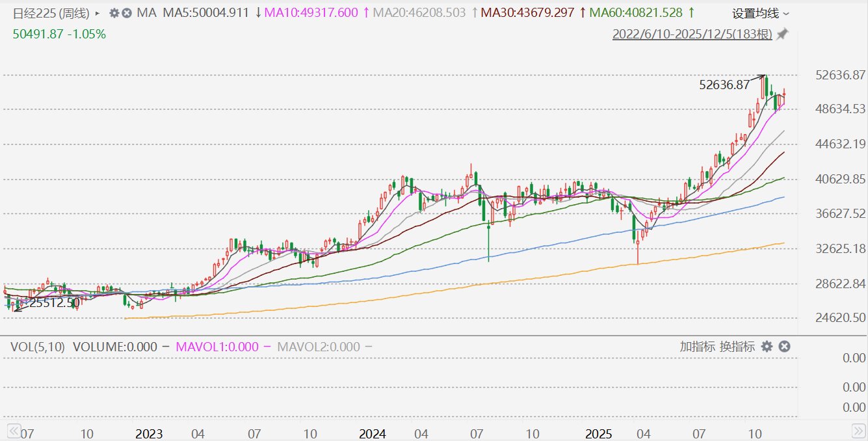The width and height of the screenshot is (868, 441).
Task: Open VOL indicator settings gear
Action: 767,347
